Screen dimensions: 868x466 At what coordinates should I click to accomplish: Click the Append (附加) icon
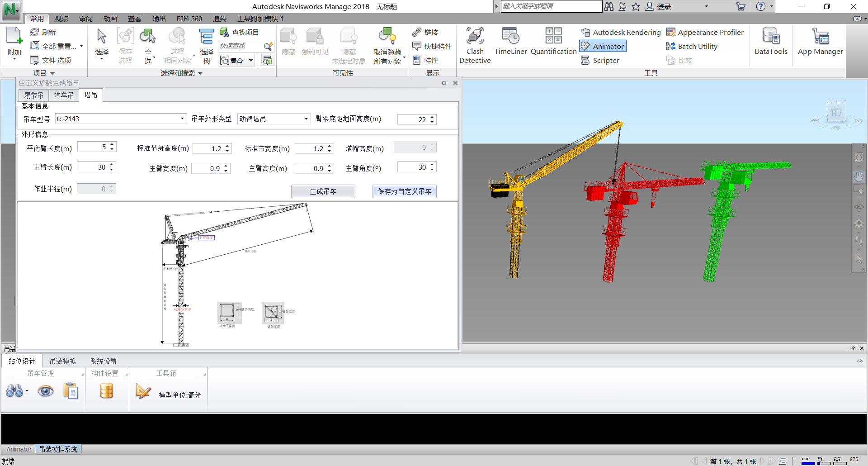click(14, 36)
